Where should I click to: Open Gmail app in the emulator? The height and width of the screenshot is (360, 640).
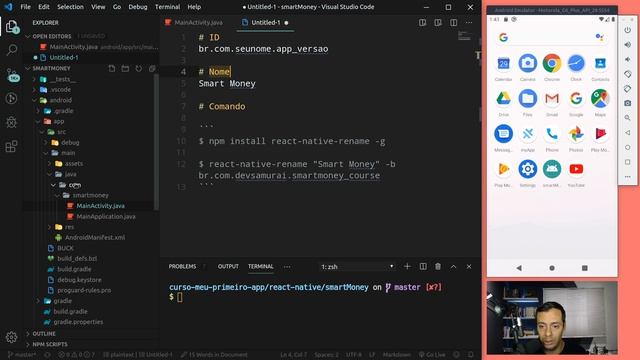coord(552,98)
